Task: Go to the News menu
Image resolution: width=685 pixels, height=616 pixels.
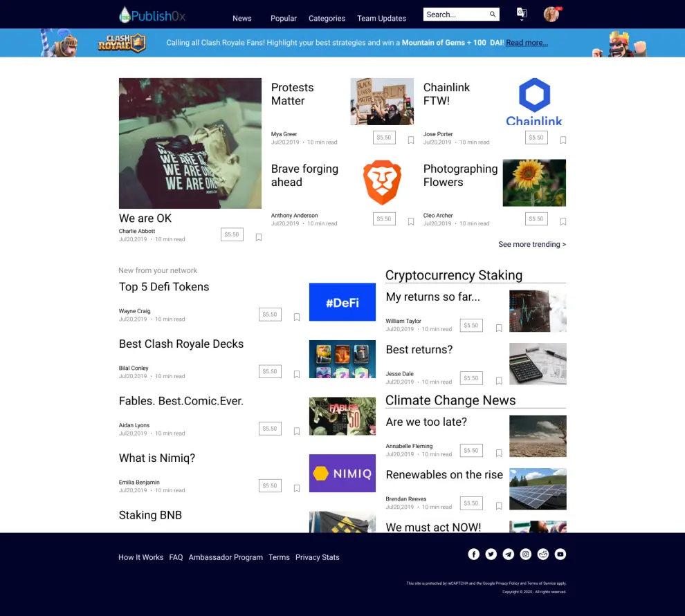Action: [242, 19]
